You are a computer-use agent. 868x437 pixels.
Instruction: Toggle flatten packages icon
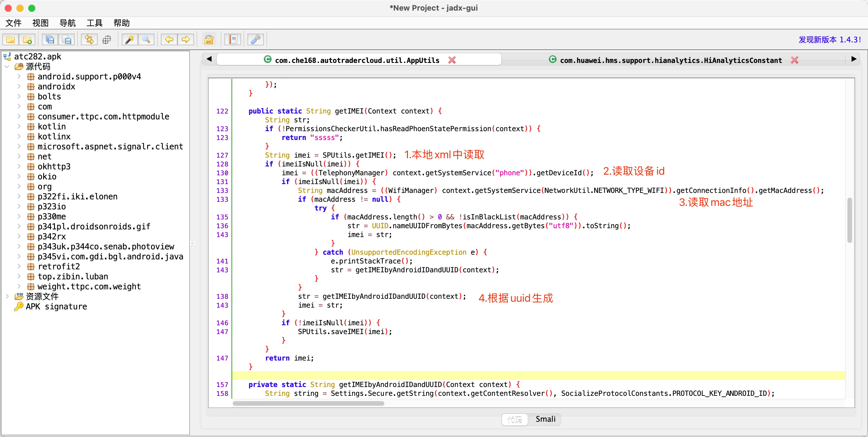coord(107,40)
